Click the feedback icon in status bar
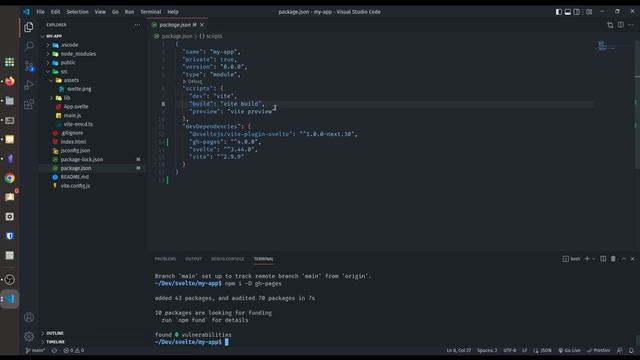 [620, 350]
